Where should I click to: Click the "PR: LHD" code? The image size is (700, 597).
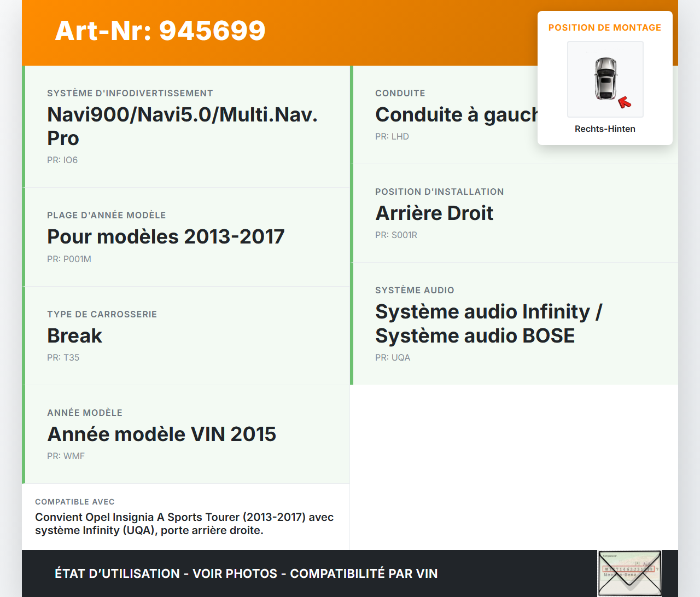[x=392, y=136]
